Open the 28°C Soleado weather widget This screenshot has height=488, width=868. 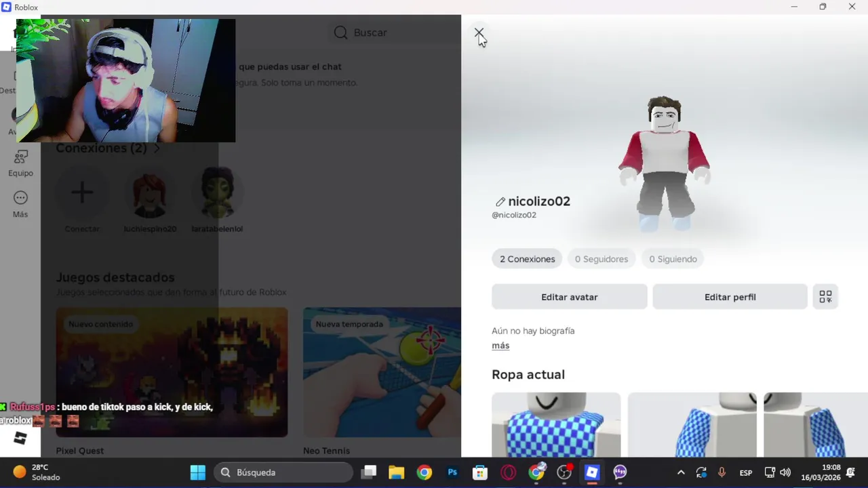tap(37, 472)
